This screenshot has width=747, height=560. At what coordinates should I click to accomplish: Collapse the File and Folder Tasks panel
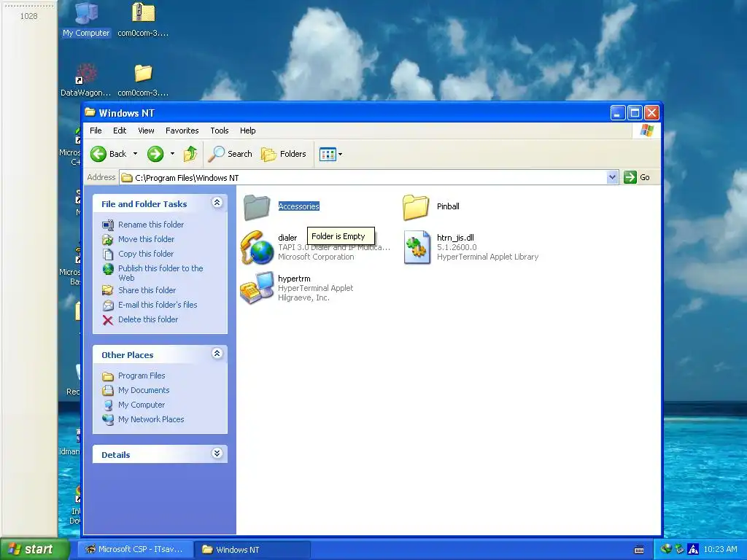(217, 203)
